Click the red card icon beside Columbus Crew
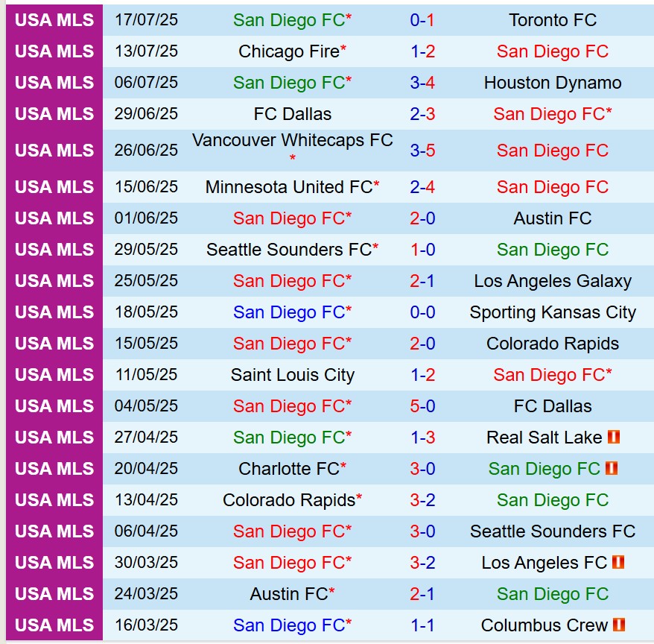Image resolution: width=654 pixels, height=644 pixels. [x=618, y=625]
